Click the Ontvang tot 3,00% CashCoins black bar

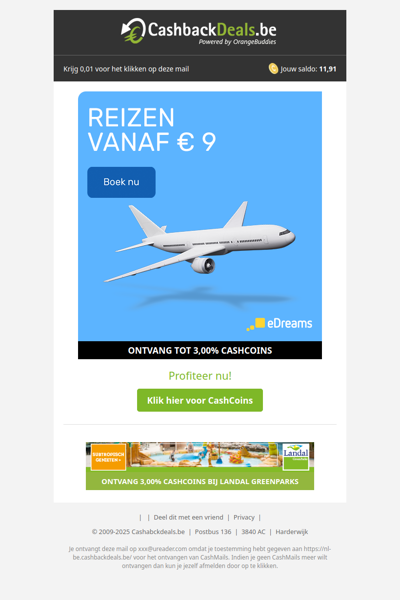200,350
